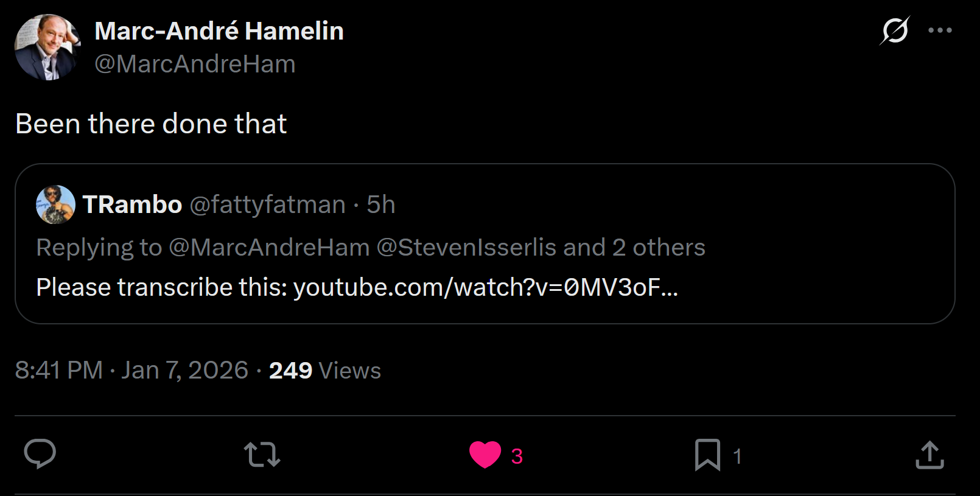Click the 8:41 PM Jan 7, 2026 timestamp
The image size is (980, 496).
pyautogui.click(x=131, y=370)
